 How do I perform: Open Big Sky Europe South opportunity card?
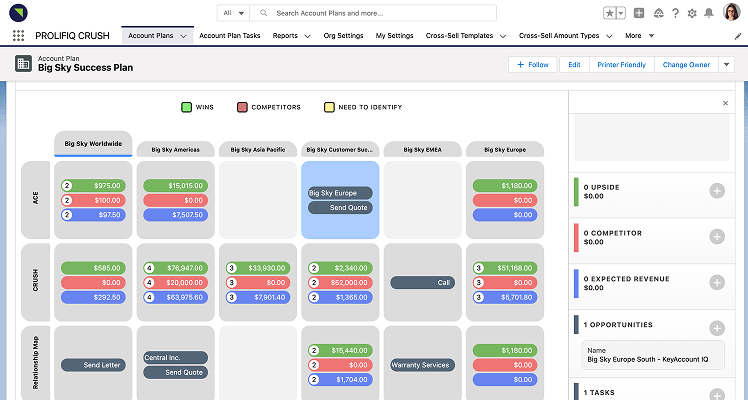tap(653, 355)
